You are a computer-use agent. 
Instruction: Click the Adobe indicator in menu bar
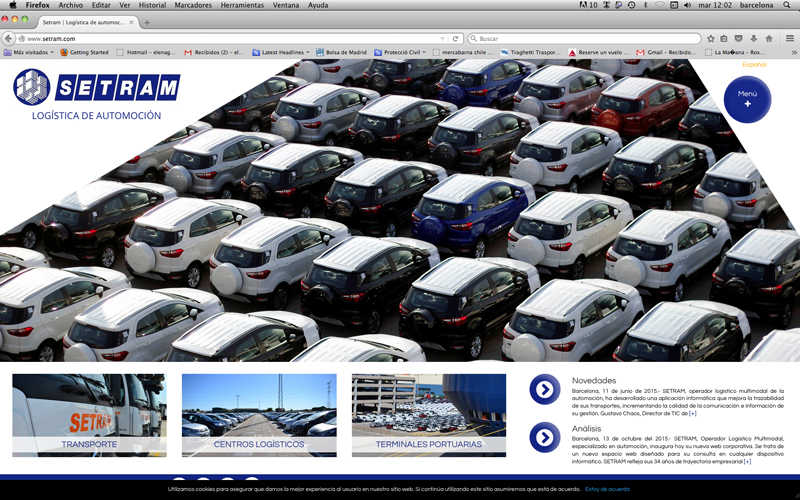coord(589,5)
